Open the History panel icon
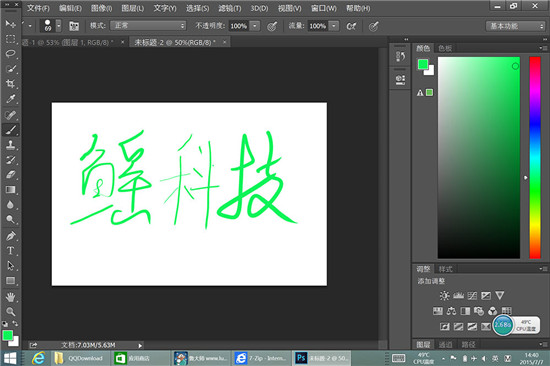 coord(400,56)
